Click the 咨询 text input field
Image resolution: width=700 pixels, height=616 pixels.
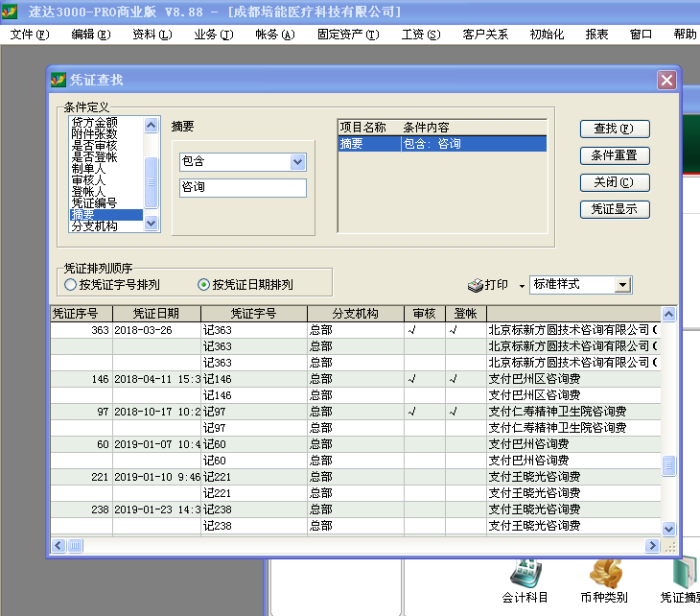click(x=242, y=188)
